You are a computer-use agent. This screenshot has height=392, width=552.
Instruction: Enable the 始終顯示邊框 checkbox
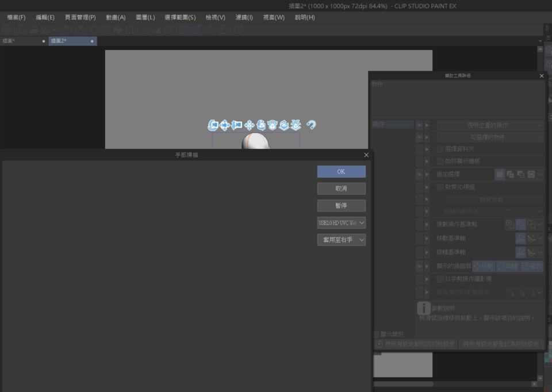[x=439, y=161]
